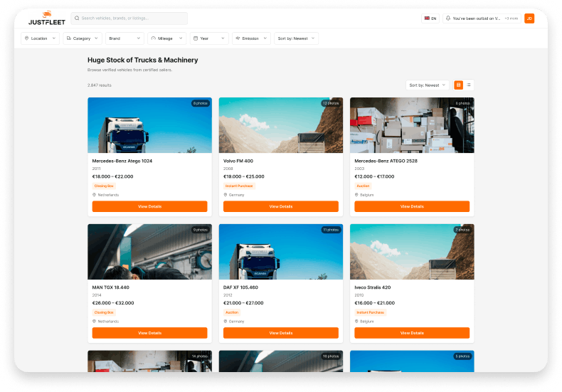Viewport: 562px width, 392px height.
Task: Switch to list view
Action: (x=469, y=85)
